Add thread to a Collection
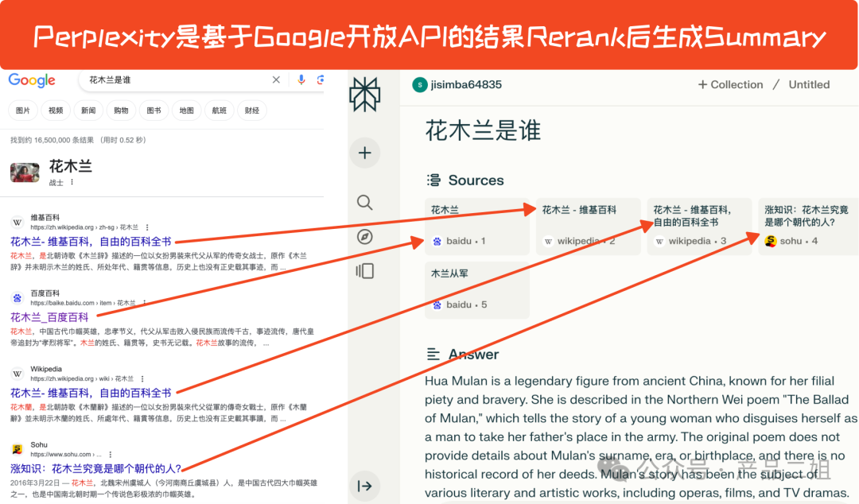This screenshot has height=504, width=859. (x=730, y=85)
